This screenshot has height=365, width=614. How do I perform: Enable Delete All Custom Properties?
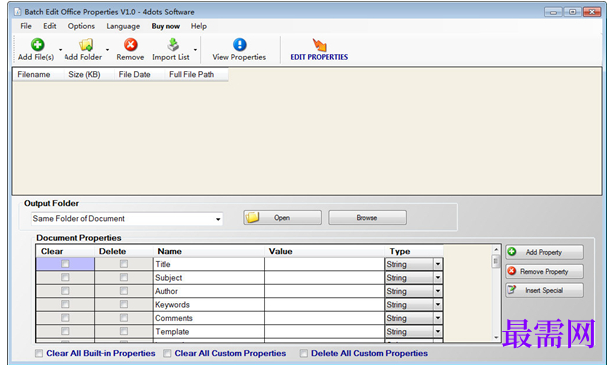303,354
